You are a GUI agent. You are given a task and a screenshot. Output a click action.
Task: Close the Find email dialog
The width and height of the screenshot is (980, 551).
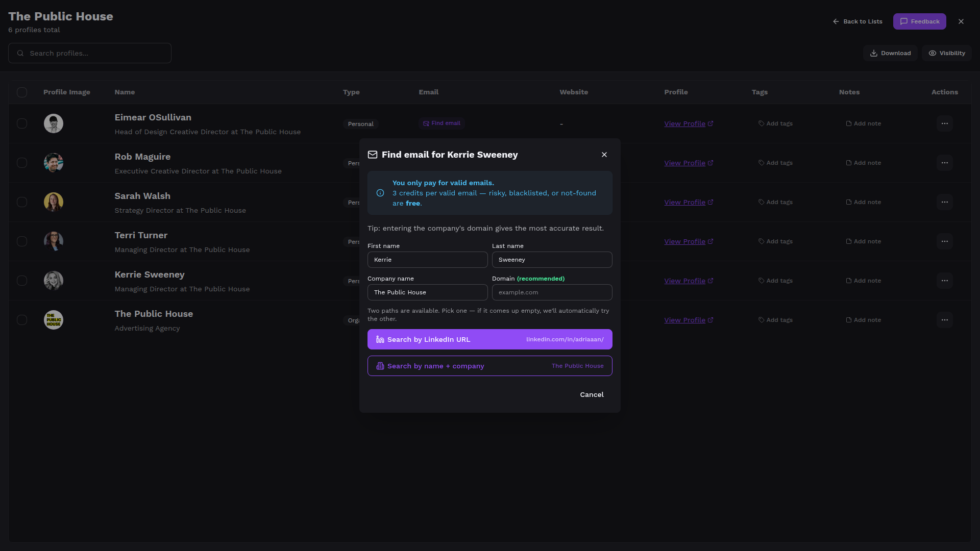click(x=604, y=155)
